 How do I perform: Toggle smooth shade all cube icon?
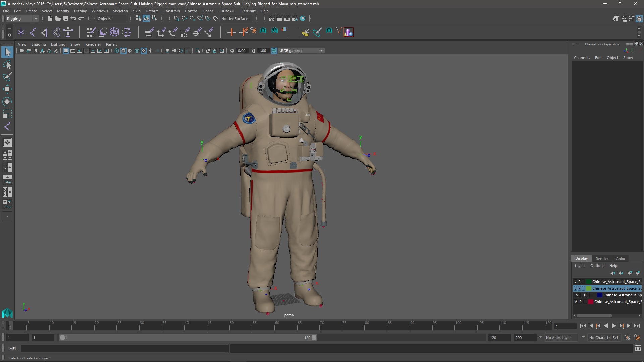pos(123,51)
